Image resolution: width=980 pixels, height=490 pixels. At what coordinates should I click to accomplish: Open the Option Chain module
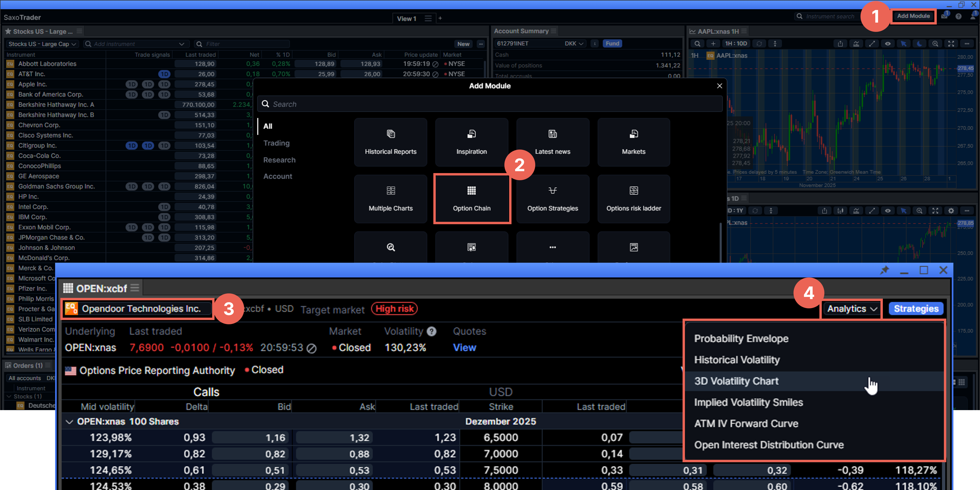point(472,199)
